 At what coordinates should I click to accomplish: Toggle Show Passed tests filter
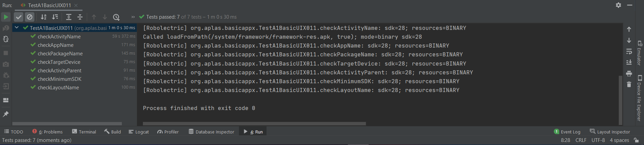[19, 17]
